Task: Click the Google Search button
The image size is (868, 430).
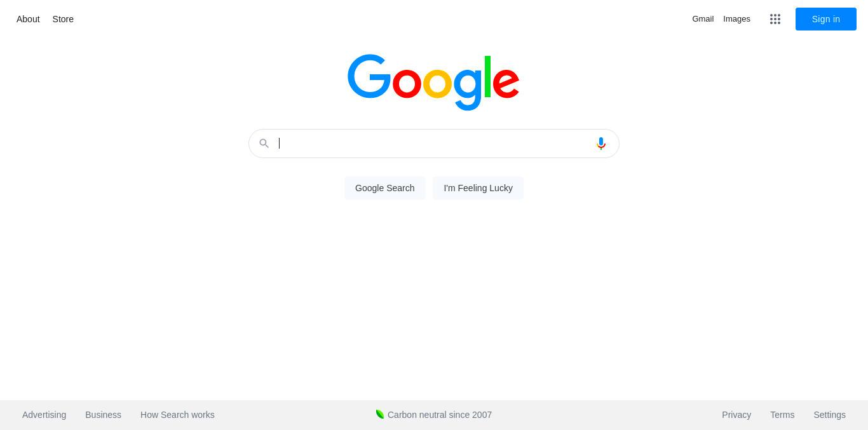Action: click(x=385, y=188)
